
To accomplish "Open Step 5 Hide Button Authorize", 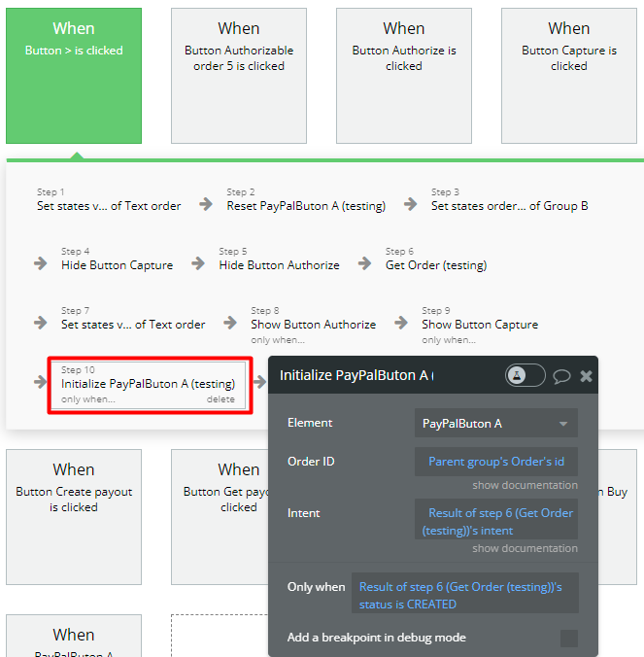I will 279,259.
